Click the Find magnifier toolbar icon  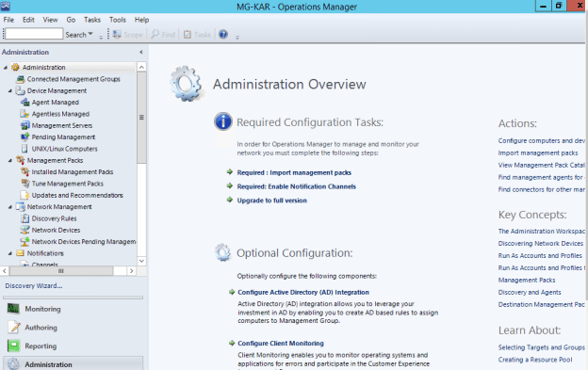(x=155, y=34)
